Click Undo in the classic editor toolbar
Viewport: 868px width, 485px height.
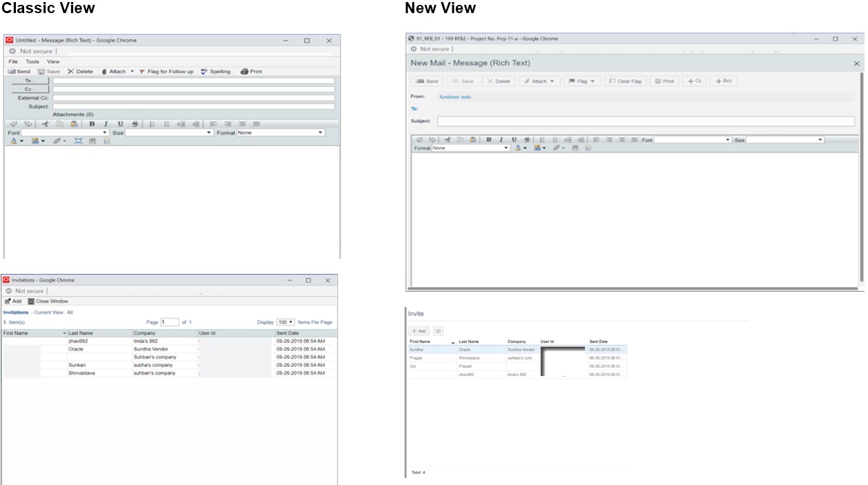pyautogui.click(x=14, y=124)
